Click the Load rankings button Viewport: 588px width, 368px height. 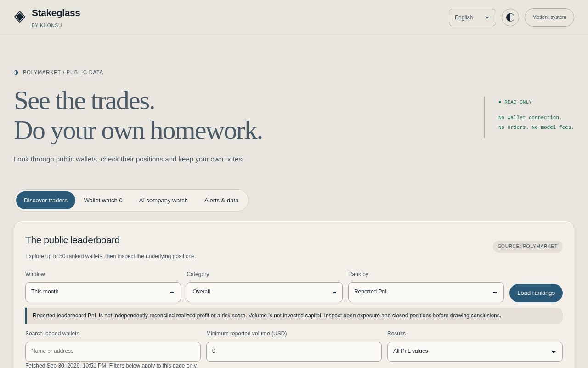point(536,293)
